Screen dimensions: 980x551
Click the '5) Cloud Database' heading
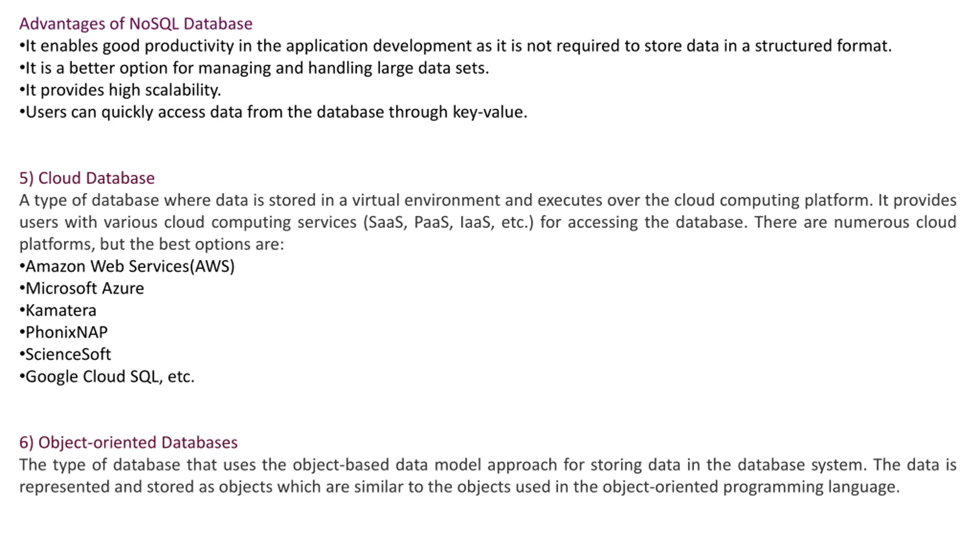click(87, 178)
